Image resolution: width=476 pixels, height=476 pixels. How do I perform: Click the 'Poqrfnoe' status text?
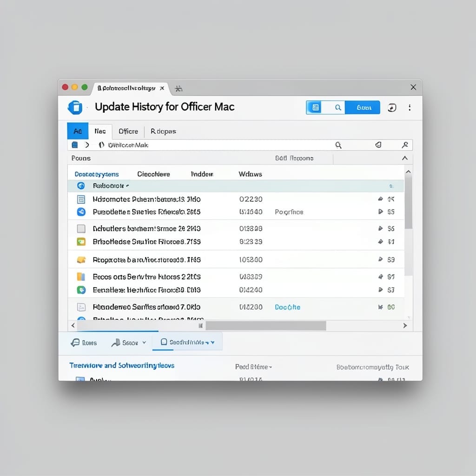click(x=289, y=212)
